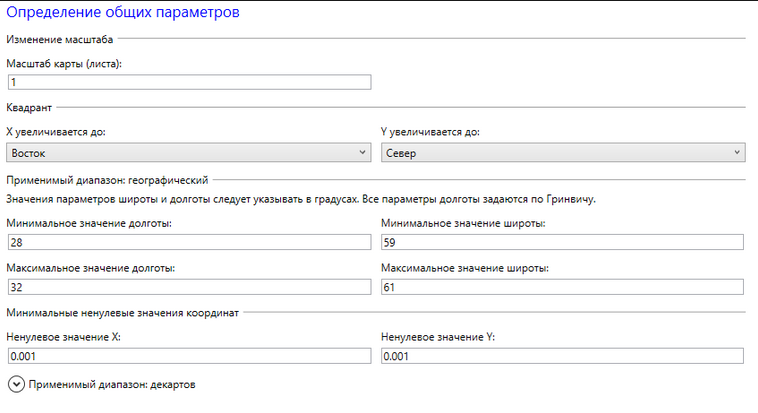Select the Ненулевое значение Y field
Image resolution: width=758 pixels, height=413 pixels.
click(x=563, y=356)
